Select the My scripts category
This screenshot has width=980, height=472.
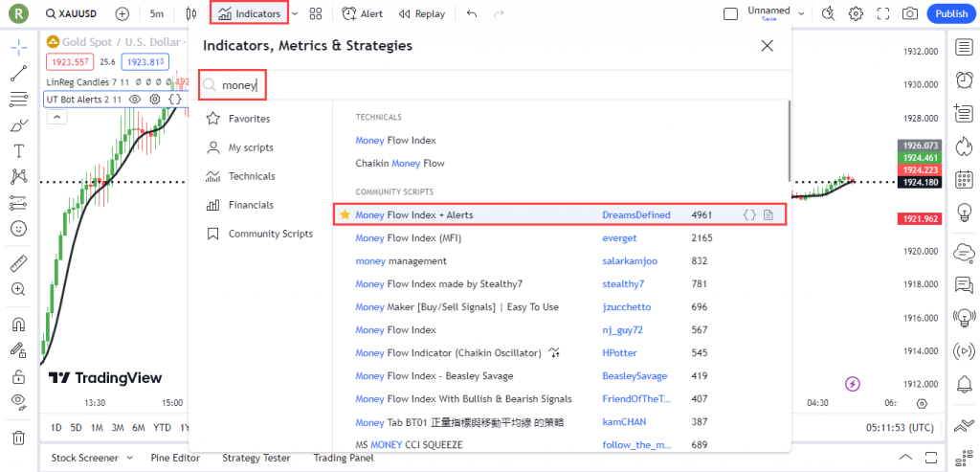click(239, 147)
